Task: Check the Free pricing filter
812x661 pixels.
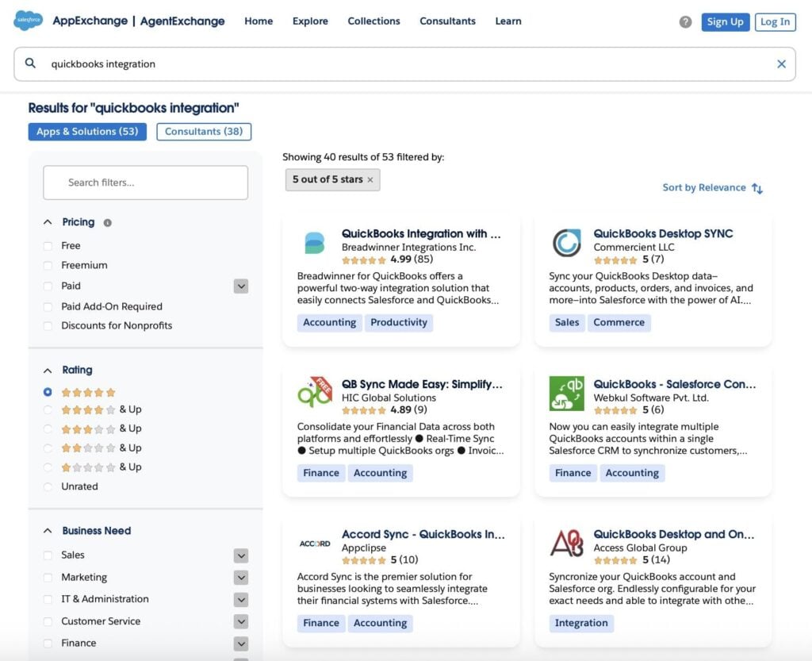Action: pyautogui.click(x=48, y=246)
